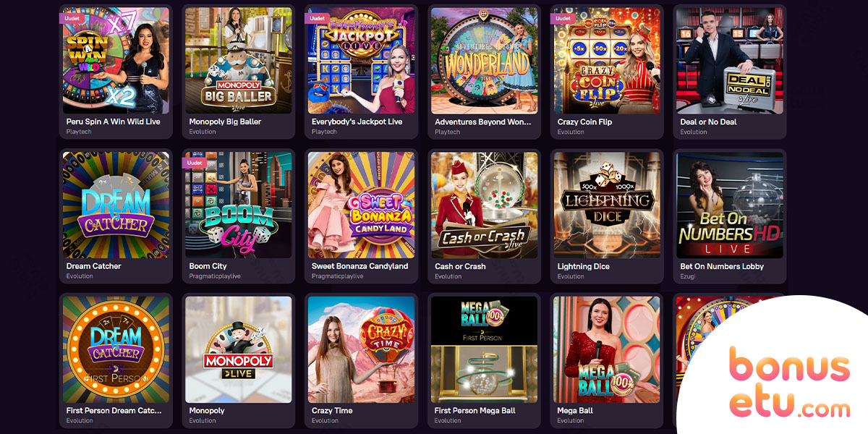This screenshot has width=868, height=434.
Task: Click the Uudet badge on Boom City
Action: [x=195, y=163]
